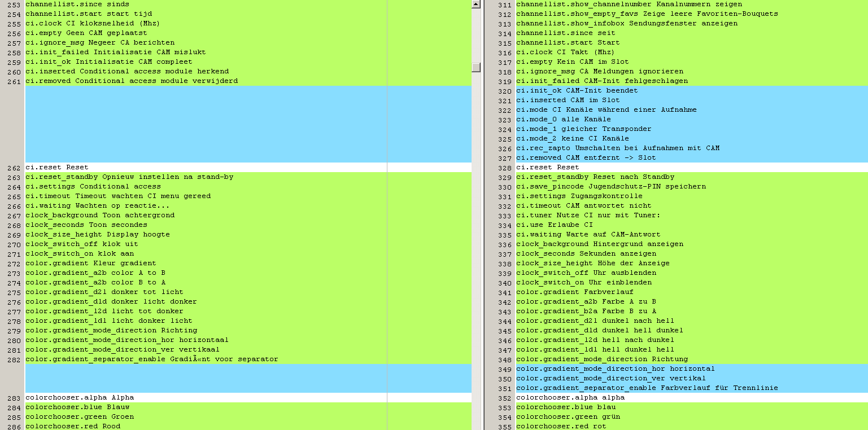Click the left pane vertical scrollbar thumb

(x=476, y=67)
